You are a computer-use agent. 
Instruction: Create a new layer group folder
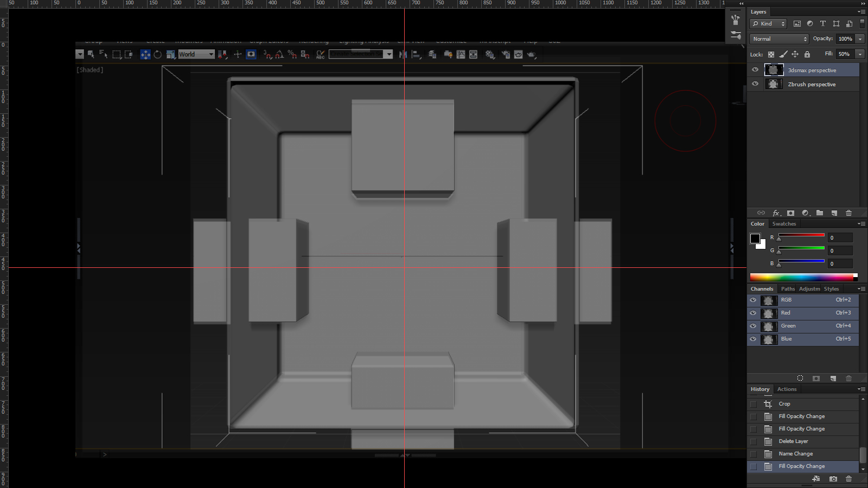(820, 213)
